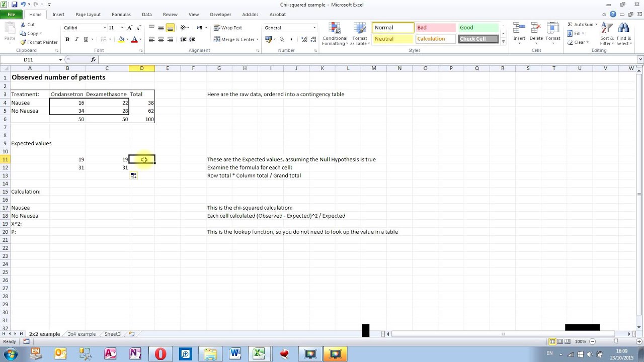
Task: Switch to the Data ribbon tab
Action: tap(147, 15)
